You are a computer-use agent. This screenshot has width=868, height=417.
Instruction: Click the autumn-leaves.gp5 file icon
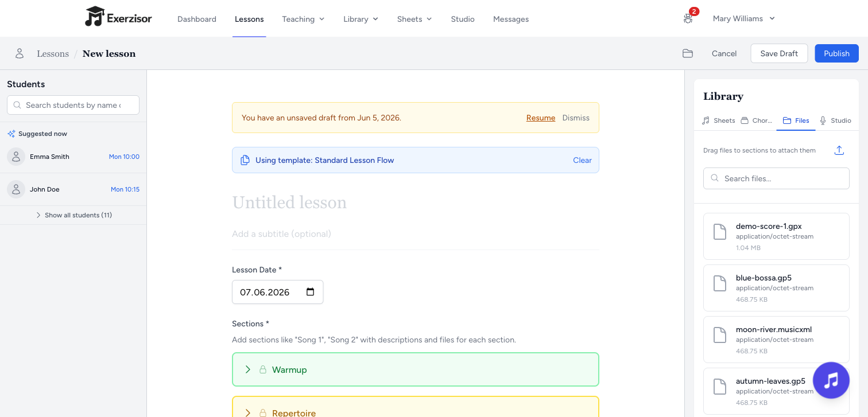pos(720,387)
